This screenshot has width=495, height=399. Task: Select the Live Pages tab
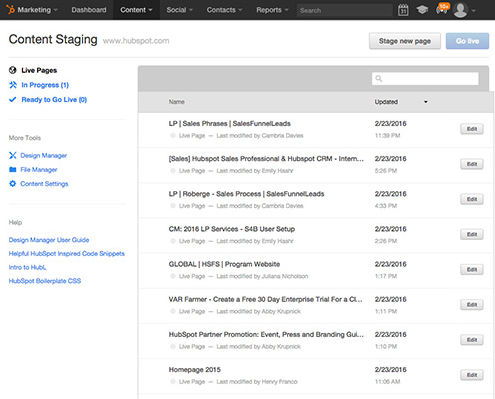(x=39, y=70)
